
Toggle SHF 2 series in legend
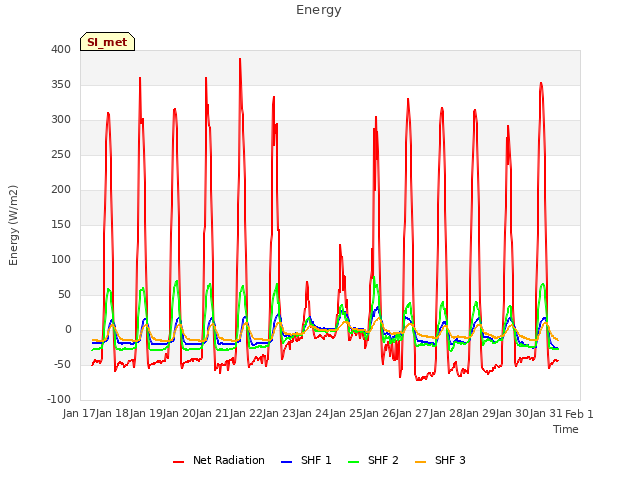[373, 460]
